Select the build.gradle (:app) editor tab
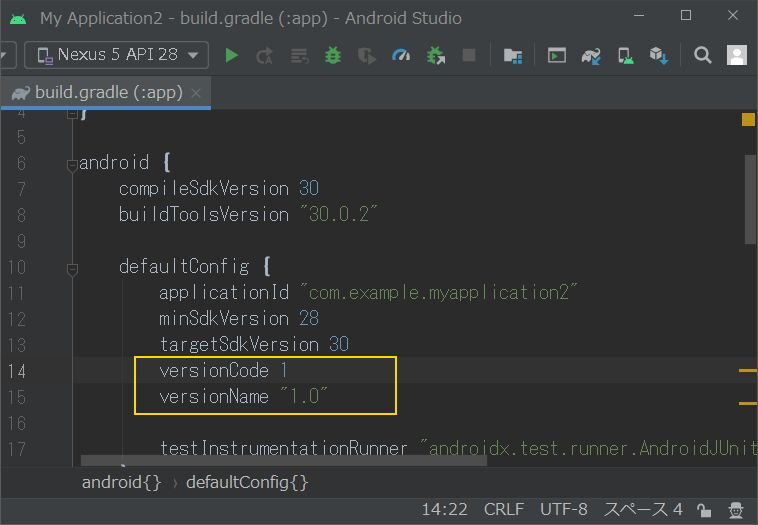Viewport: 758px width, 525px height. point(105,92)
